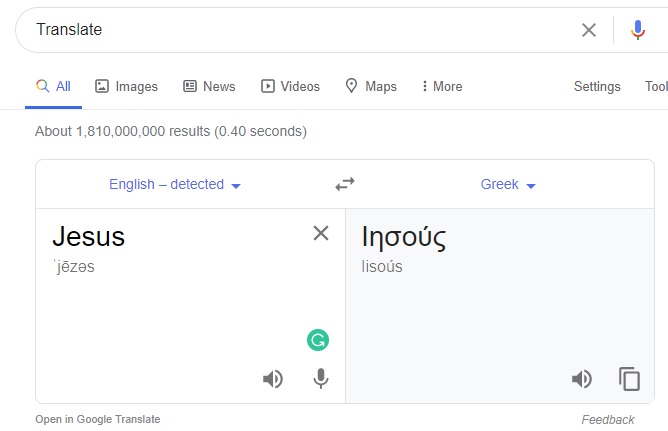The height and width of the screenshot is (431, 668).
Task: Switch to the Maps tab
Action: click(371, 87)
